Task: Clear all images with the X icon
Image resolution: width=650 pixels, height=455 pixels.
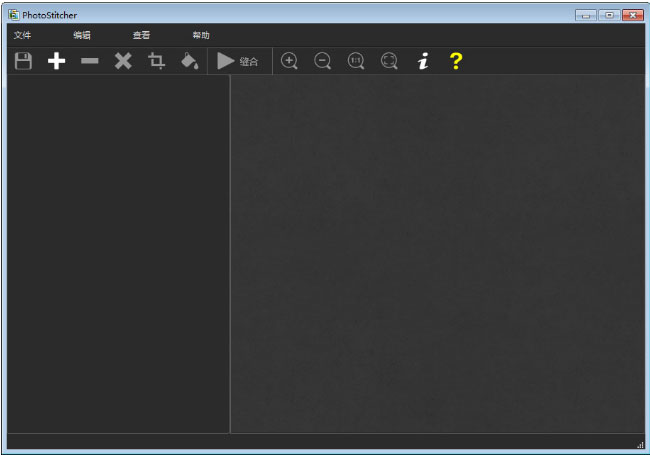Action: (x=123, y=61)
